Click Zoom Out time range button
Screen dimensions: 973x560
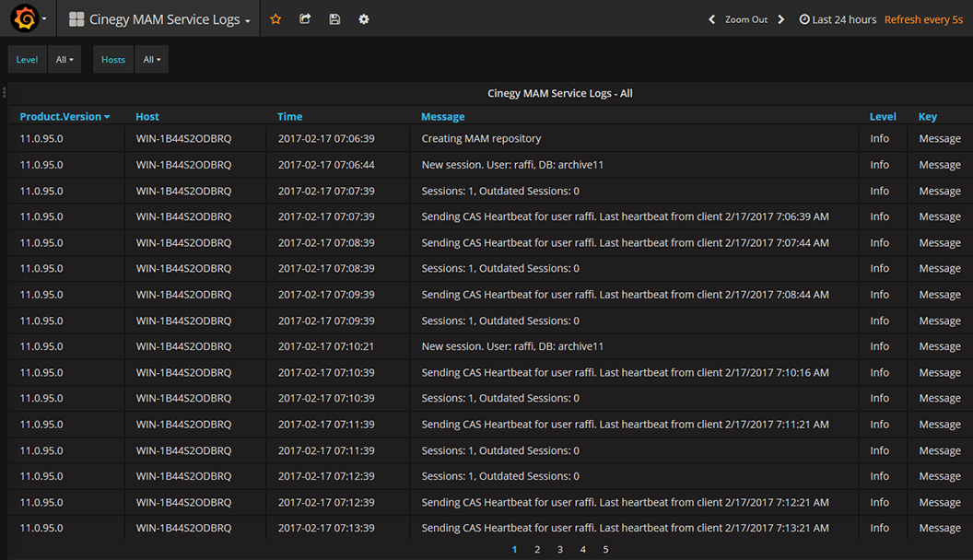[x=746, y=19]
